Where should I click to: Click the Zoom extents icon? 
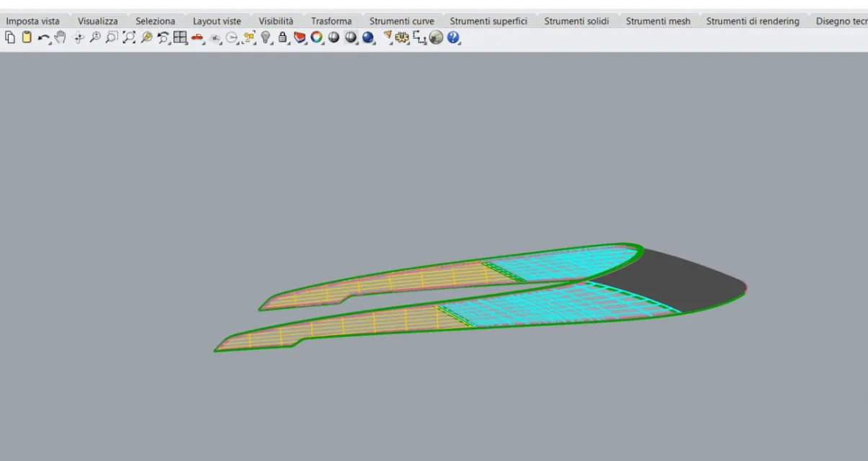129,37
